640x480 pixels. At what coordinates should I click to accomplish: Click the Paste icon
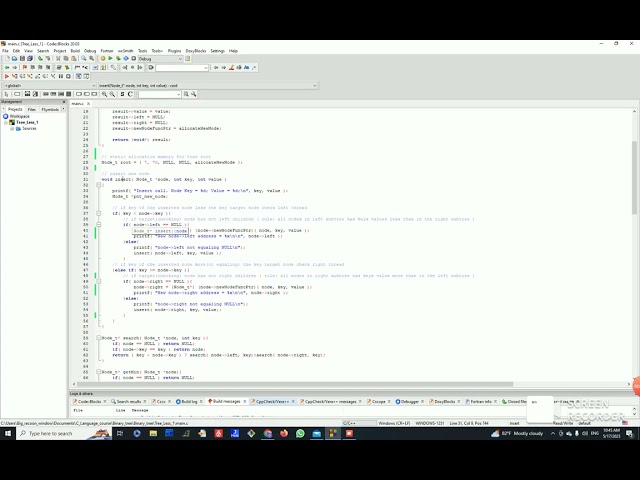pyautogui.click(x=74, y=59)
